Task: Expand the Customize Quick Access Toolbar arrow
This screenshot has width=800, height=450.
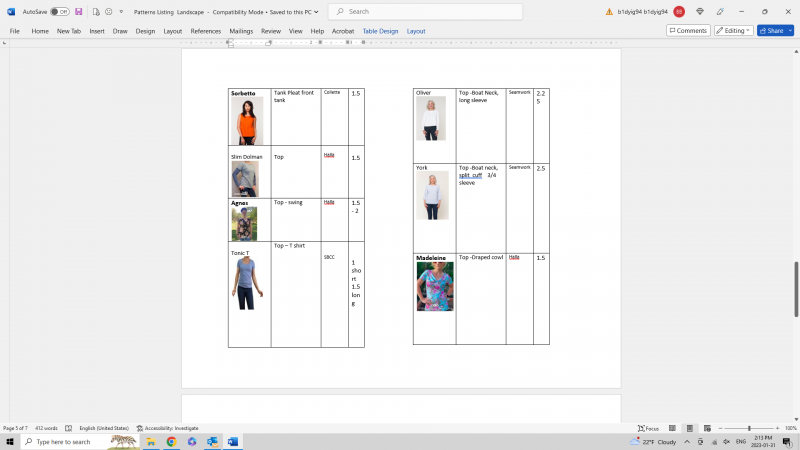Action: 121,12
